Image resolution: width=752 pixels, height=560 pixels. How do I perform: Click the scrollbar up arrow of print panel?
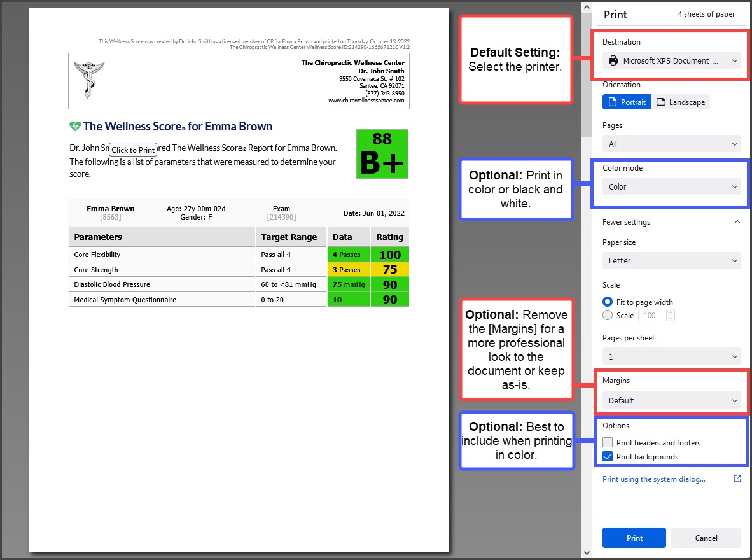(x=587, y=7)
